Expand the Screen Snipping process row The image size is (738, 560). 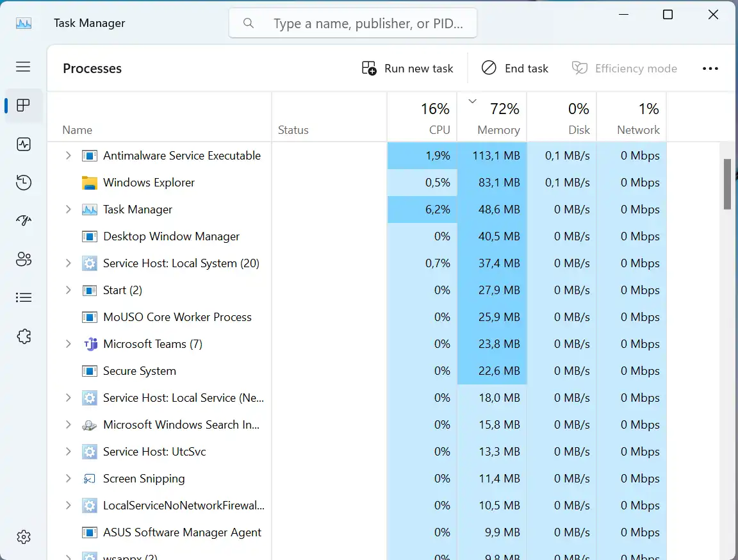click(x=69, y=479)
